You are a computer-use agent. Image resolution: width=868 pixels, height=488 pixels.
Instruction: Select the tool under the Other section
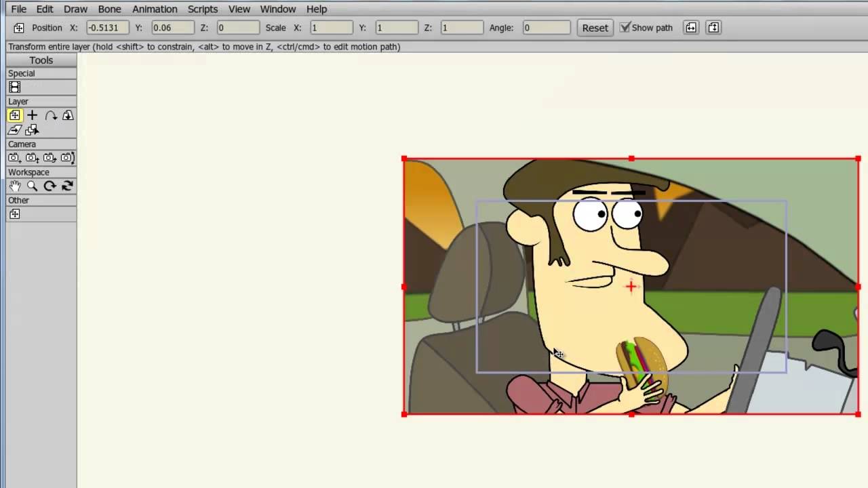14,214
